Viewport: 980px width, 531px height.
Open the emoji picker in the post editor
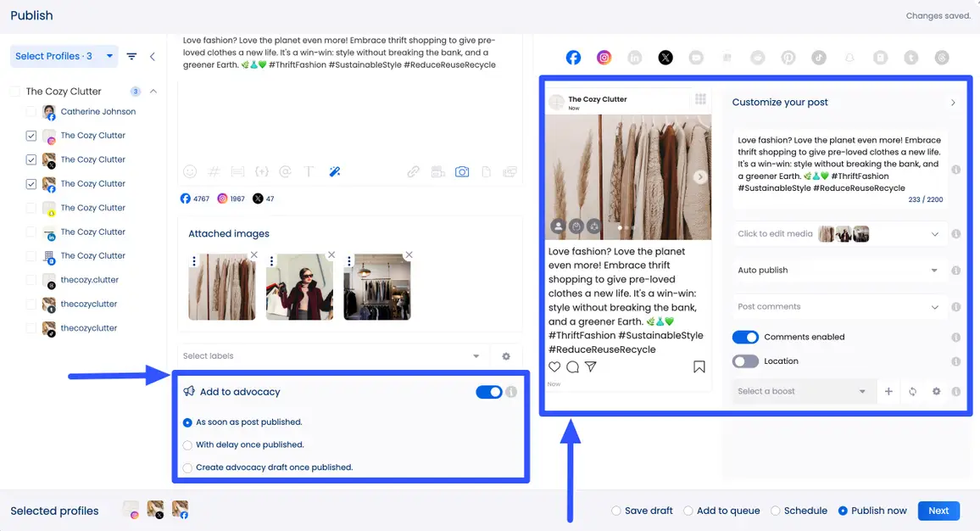click(190, 171)
